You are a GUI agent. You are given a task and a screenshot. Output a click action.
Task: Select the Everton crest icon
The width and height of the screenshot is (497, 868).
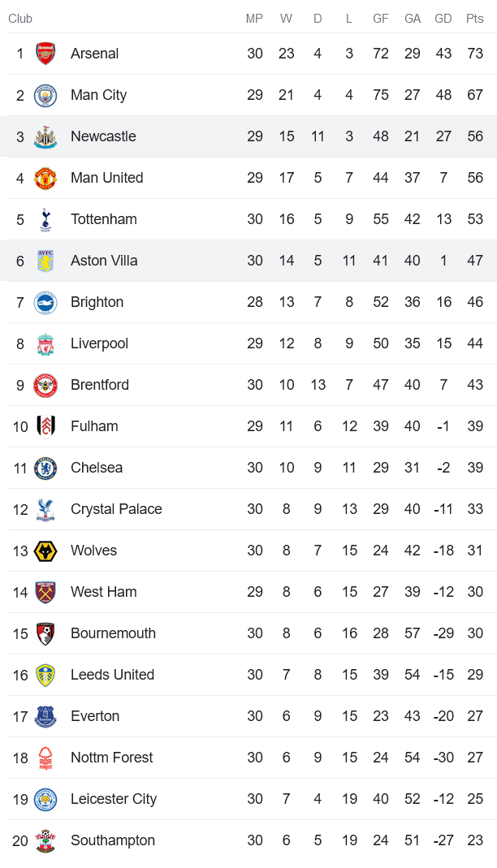[45, 716]
